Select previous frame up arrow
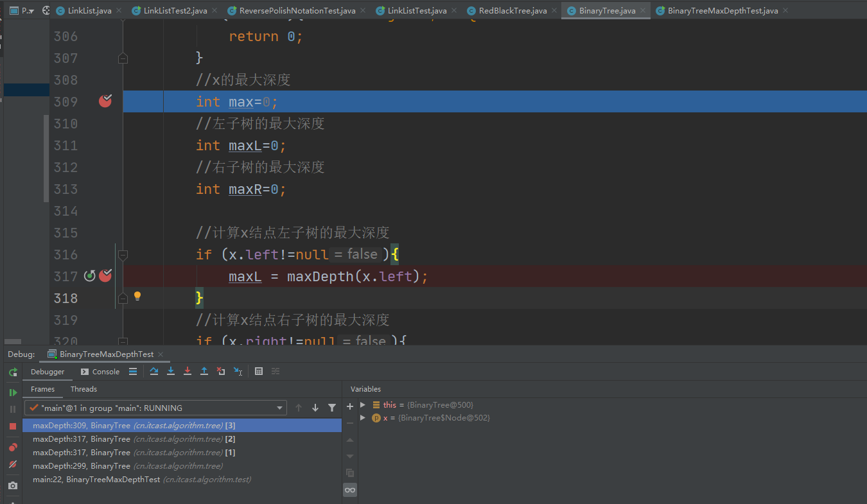867x504 pixels. (x=299, y=408)
